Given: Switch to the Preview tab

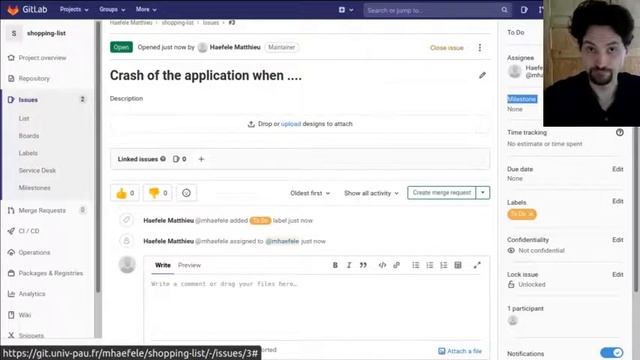Looking at the screenshot, I should pyautogui.click(x=189, y=265).
